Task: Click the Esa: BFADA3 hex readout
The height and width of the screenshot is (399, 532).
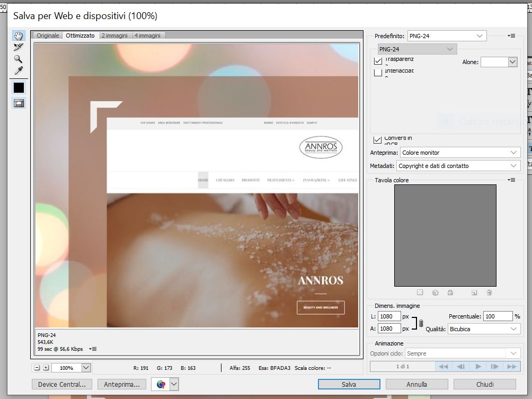Action: [x=274, y=368]
